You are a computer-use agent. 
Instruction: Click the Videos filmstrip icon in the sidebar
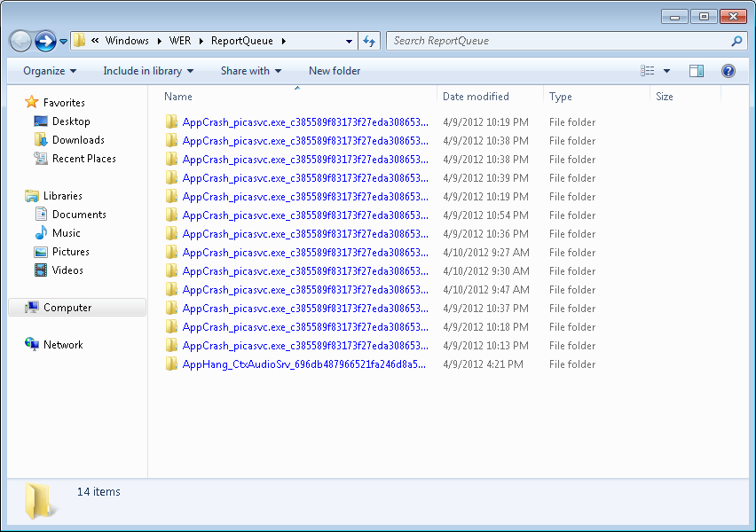41,270
